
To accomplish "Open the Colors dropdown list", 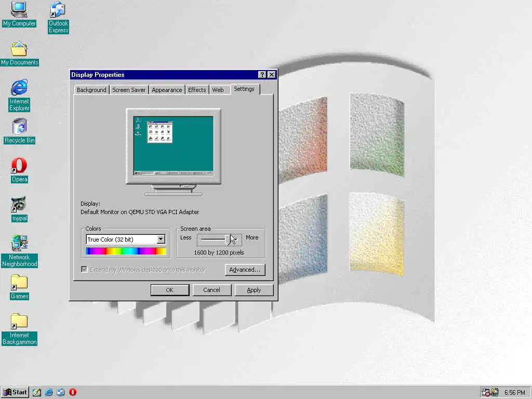I will click(161, 239).
